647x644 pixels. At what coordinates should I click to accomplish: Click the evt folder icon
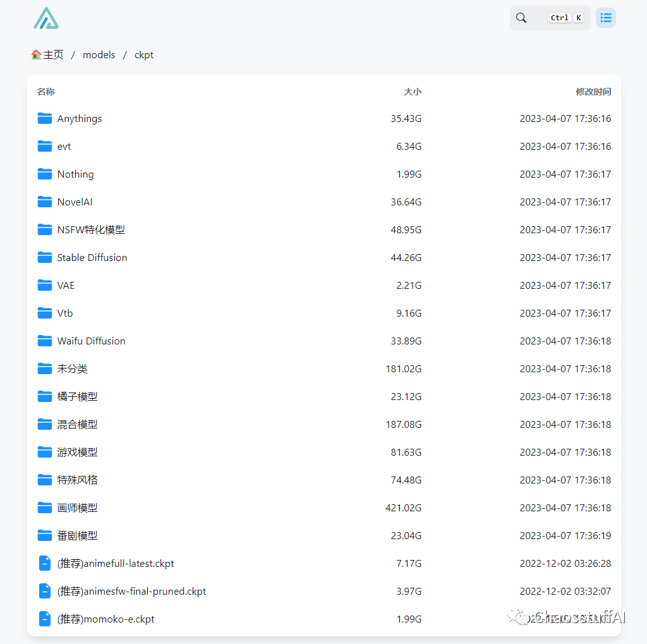click(45, 146)
